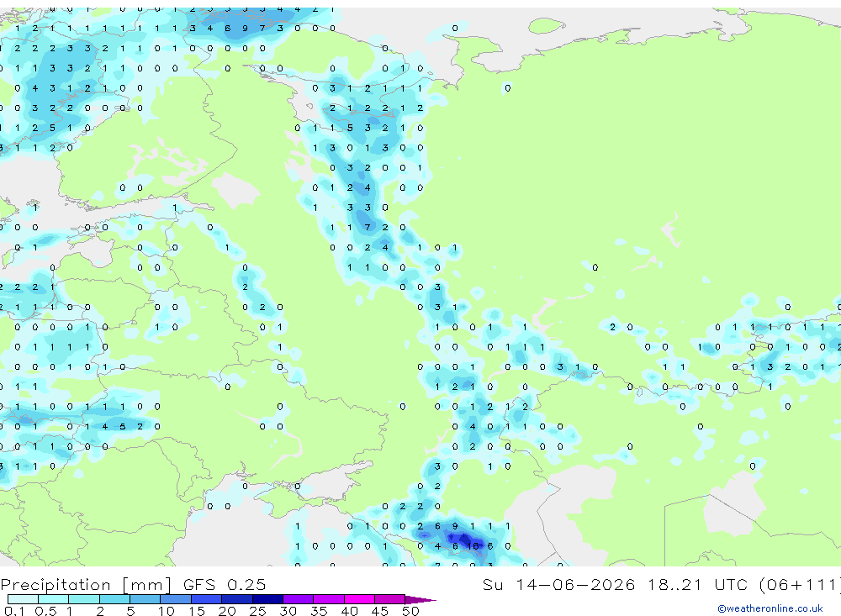Pick the 35–40 mm magenta legend swatch
Viewport: 841px width, 616px height.
pos(329,599)
